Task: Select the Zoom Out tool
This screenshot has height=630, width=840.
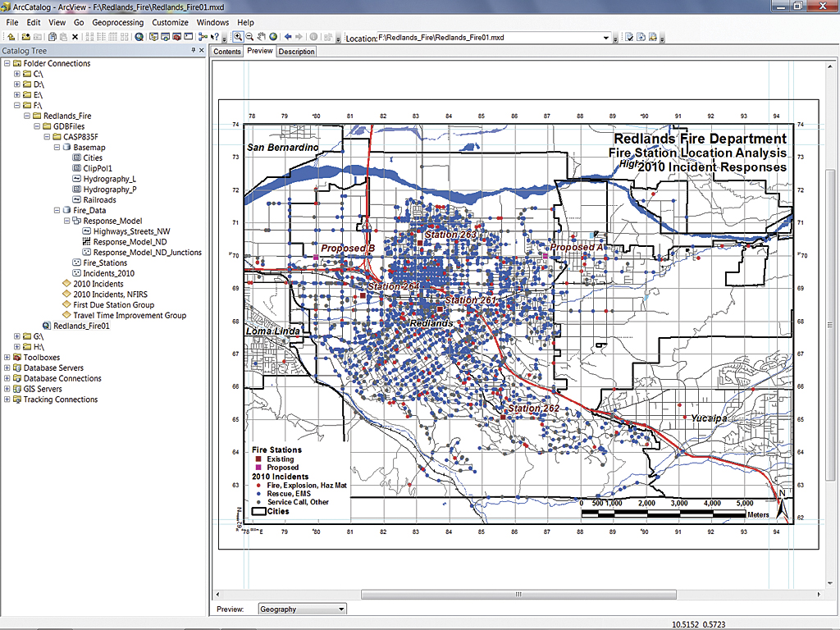Action: click(x=249, y=37)
